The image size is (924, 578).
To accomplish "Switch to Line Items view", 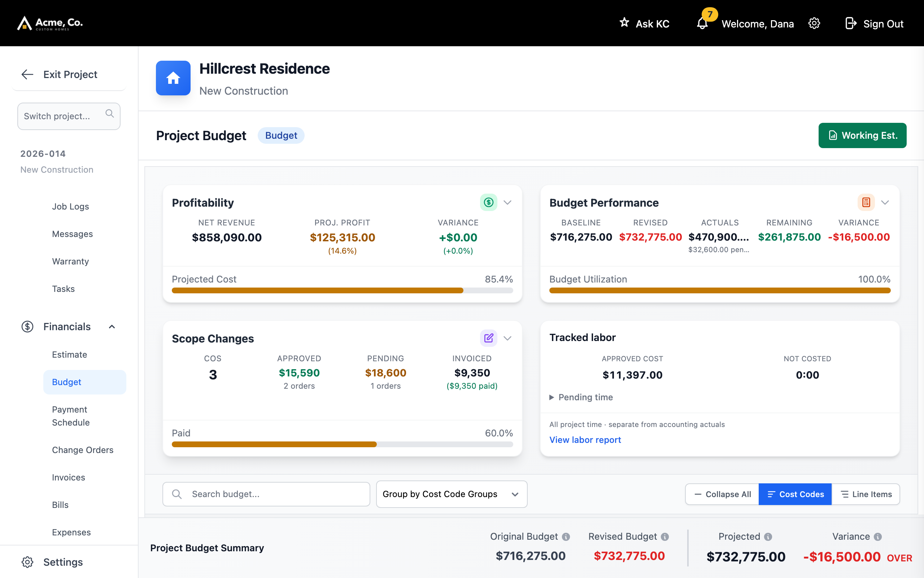I will coord(866,494).
